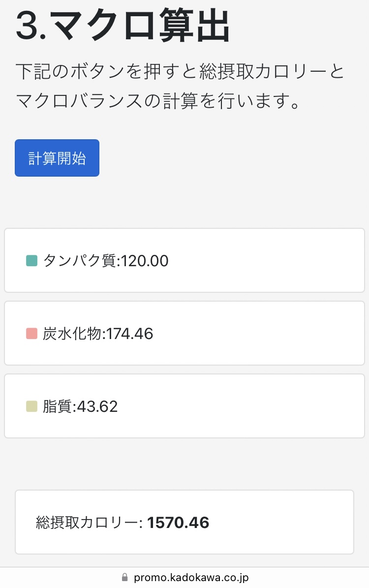Tap the lock icon in address bar
369x588 pixels.
[x=125, y=577]
